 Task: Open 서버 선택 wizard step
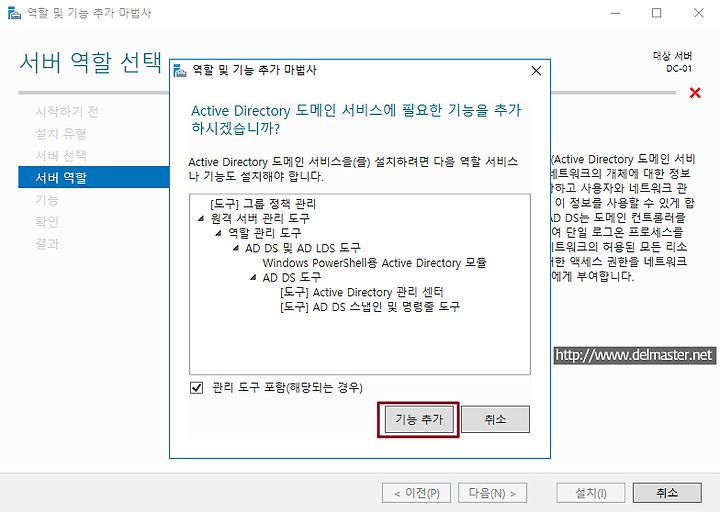pyautogui.click(x=61, y=156)
